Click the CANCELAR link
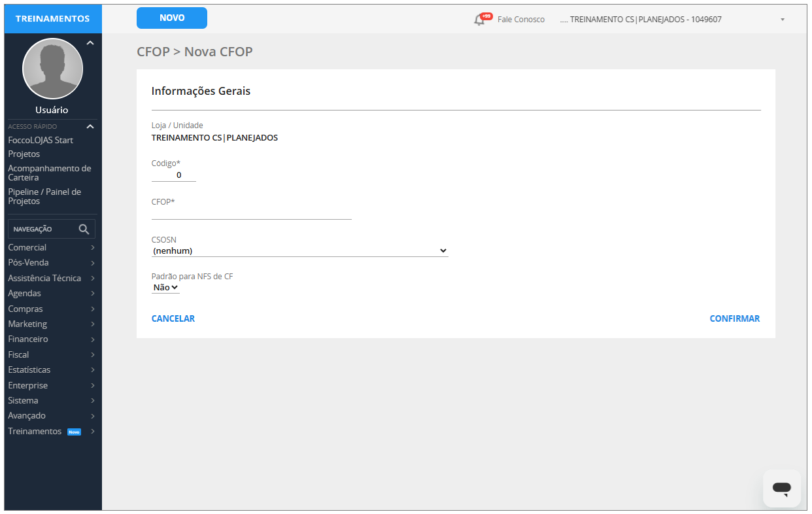Screen dimensions: 812x514 pyautogui.click(x=173, y=318)
